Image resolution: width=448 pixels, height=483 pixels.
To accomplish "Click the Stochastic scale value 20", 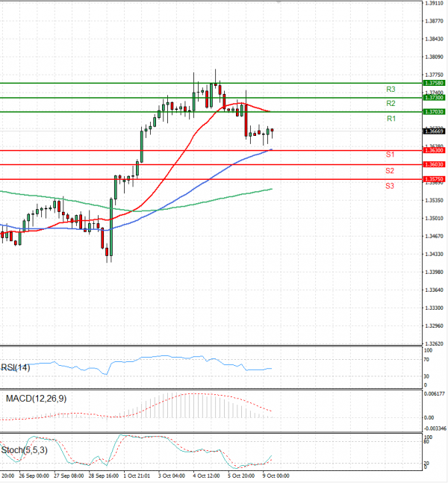I will (426, 464).
